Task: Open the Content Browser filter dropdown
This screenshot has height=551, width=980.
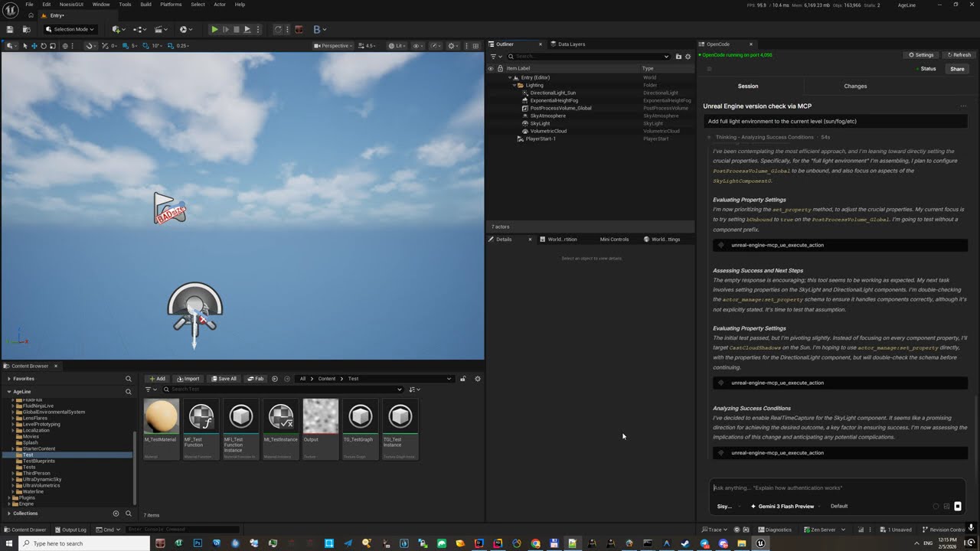Action: 152,390
